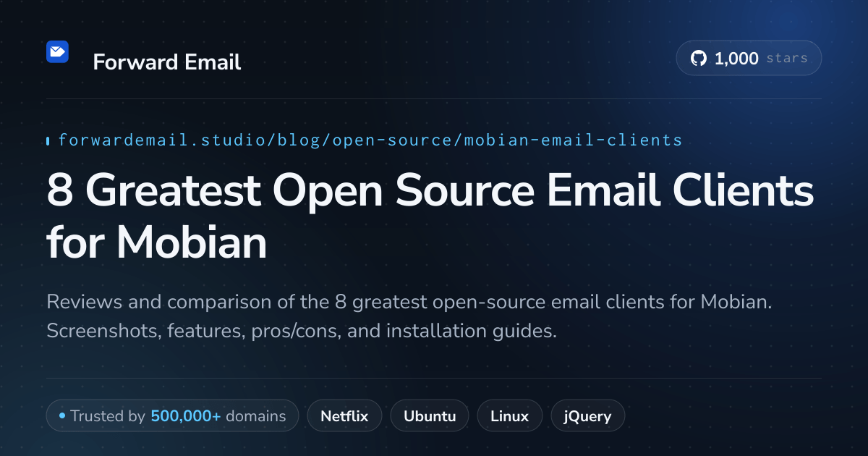Image resolution: width=868 pixels, height=456 pixels.
Task: Click the Forward Email brand name
Action: (167, 62)
